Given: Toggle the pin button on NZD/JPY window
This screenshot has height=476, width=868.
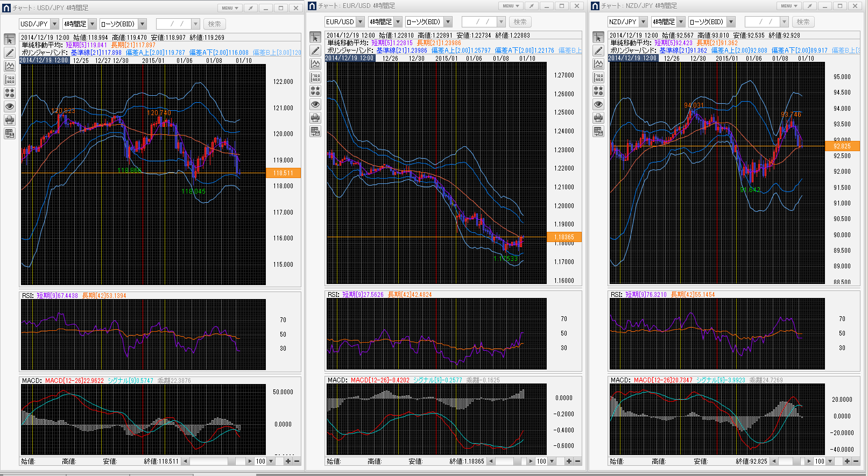Looking at the screenshot, I should click(x=809, y=6).
